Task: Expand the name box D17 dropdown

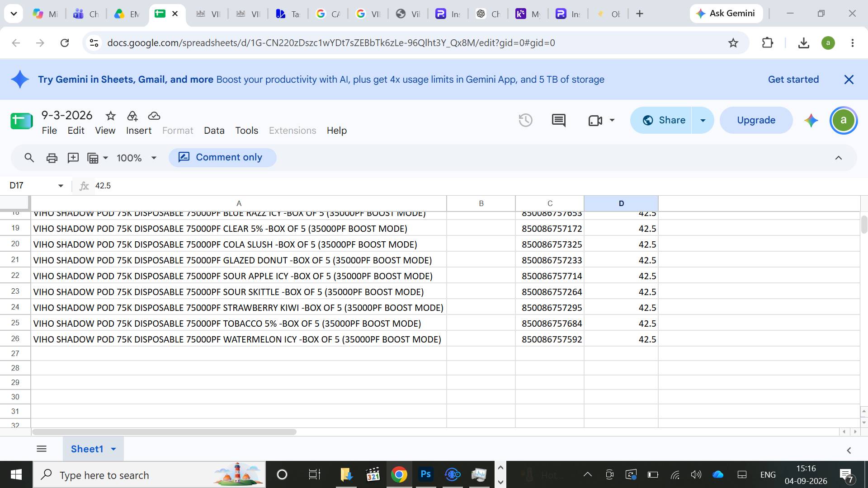Action: click(61, 186)
